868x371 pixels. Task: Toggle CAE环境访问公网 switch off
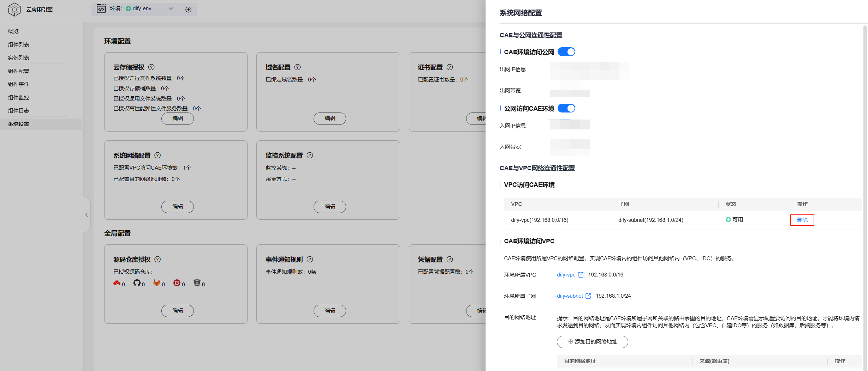566,52
